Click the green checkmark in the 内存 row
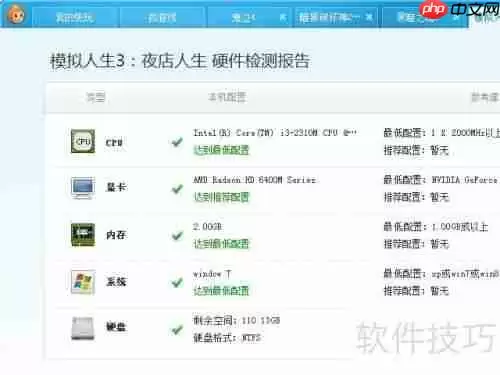Screen dimensions: 500x375 [177, 236]
